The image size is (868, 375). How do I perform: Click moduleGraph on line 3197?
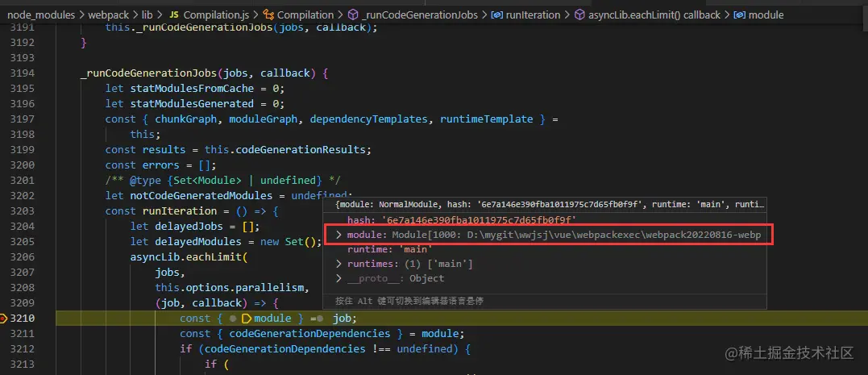263,119
